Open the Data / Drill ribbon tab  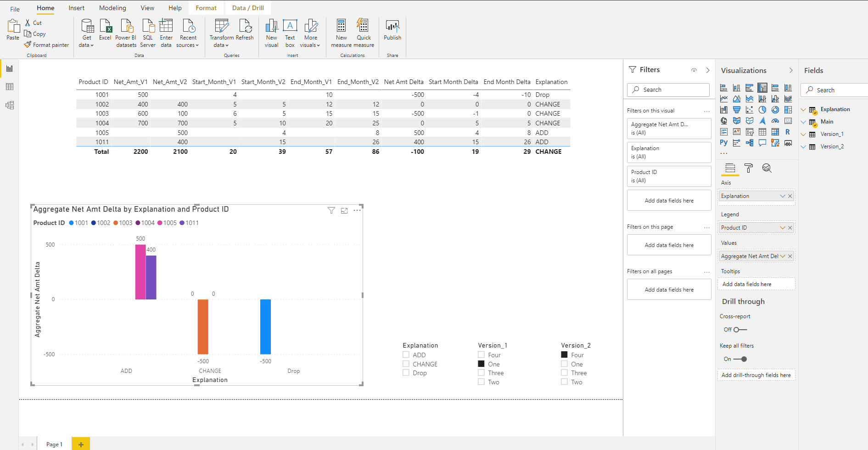(248, 8)
